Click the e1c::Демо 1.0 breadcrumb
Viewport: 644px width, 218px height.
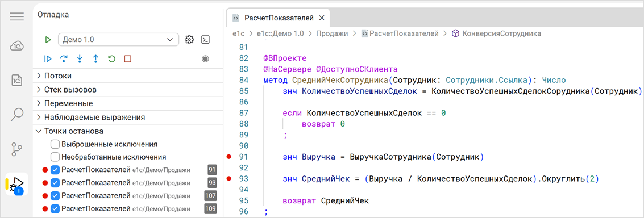[x=280, y=33]
